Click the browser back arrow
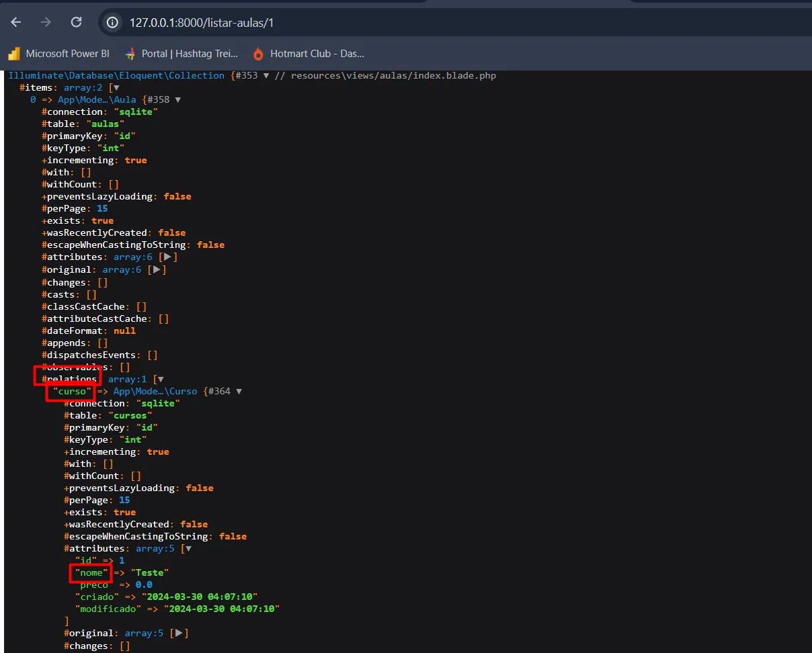This screenshot has width=812, height=653. [16, 22]
